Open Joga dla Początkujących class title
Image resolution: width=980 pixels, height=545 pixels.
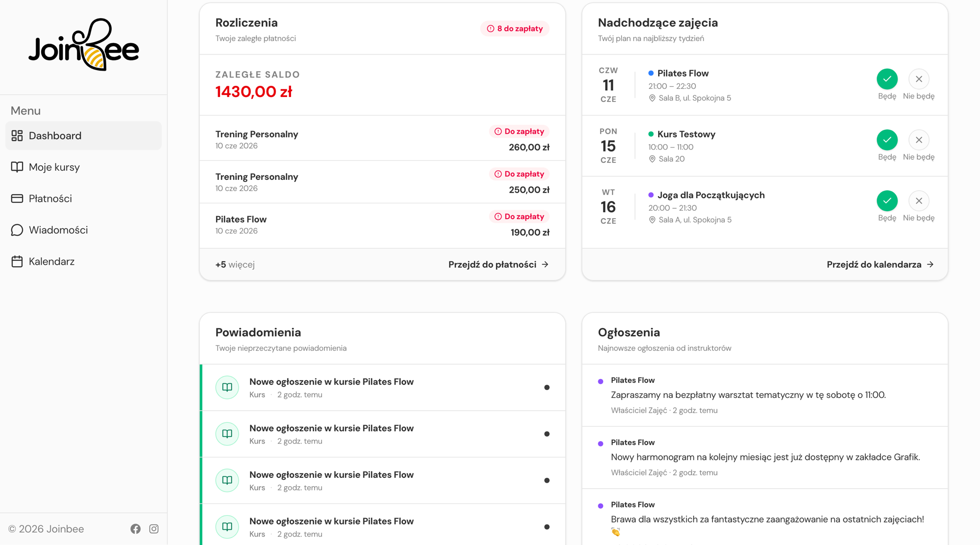[x=711, y=195]
